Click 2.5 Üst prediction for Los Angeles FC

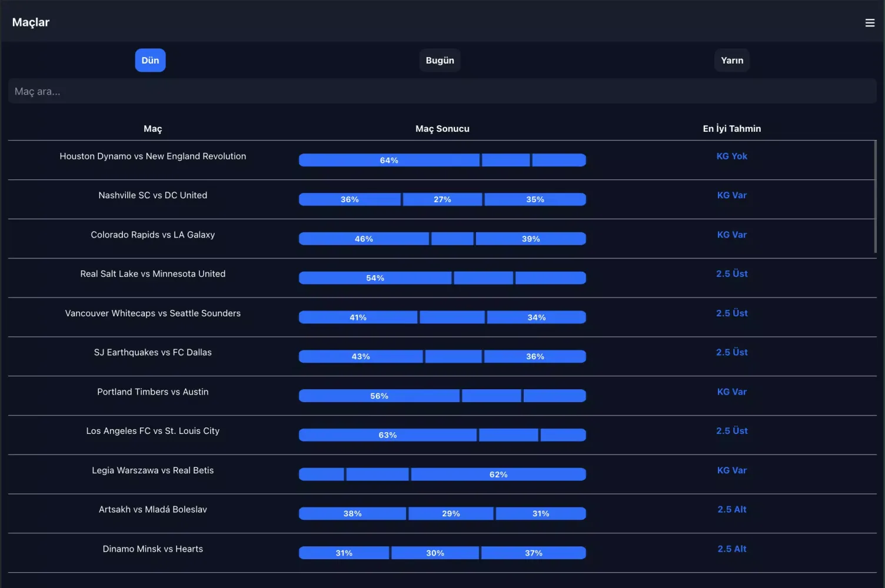click(x=732, y=430)
